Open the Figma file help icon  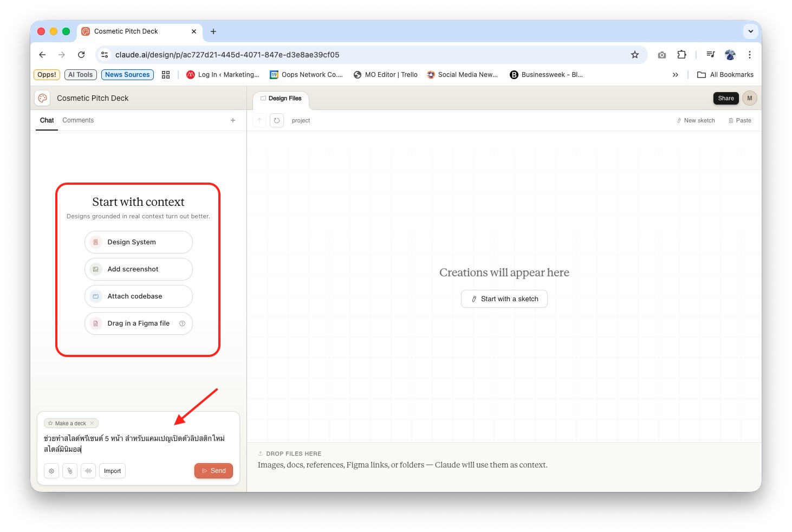tap(183, 323)
